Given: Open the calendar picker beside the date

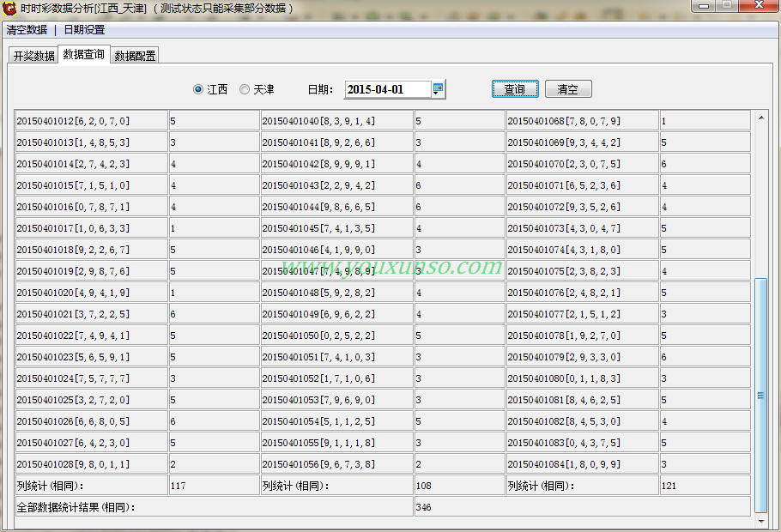Looking at the screenshot, I should (438, 89).
